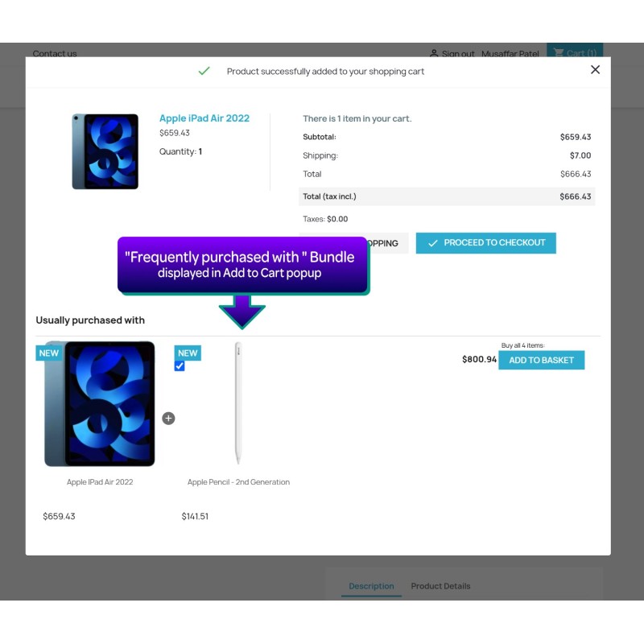Click the 'Usually purchased with' heading
The width and height of the screenshot is (644, 644).
90,320
